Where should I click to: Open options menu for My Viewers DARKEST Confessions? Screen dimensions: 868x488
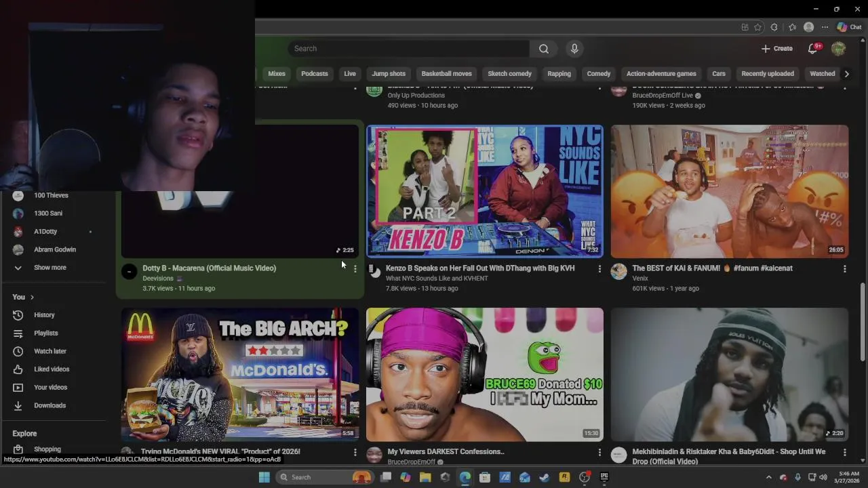point(599,452)
